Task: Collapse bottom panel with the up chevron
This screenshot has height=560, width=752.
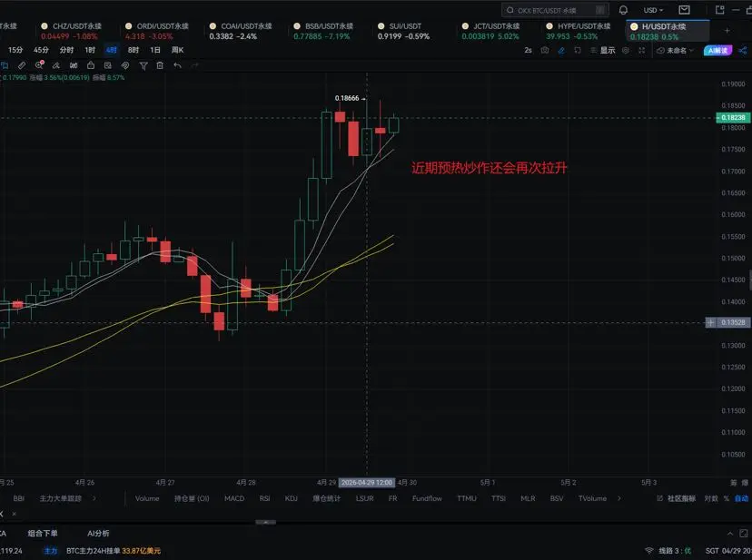Action: (x=730, y=533)
